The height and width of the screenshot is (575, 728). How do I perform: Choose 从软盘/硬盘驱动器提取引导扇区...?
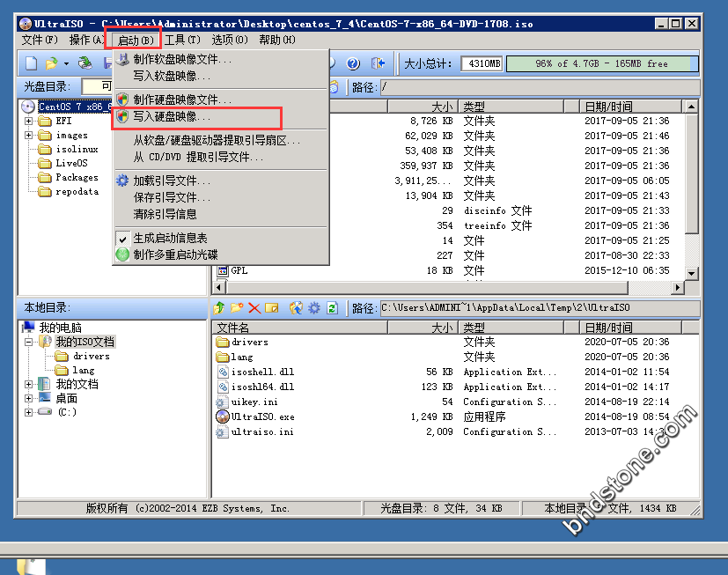coord(221,140)
